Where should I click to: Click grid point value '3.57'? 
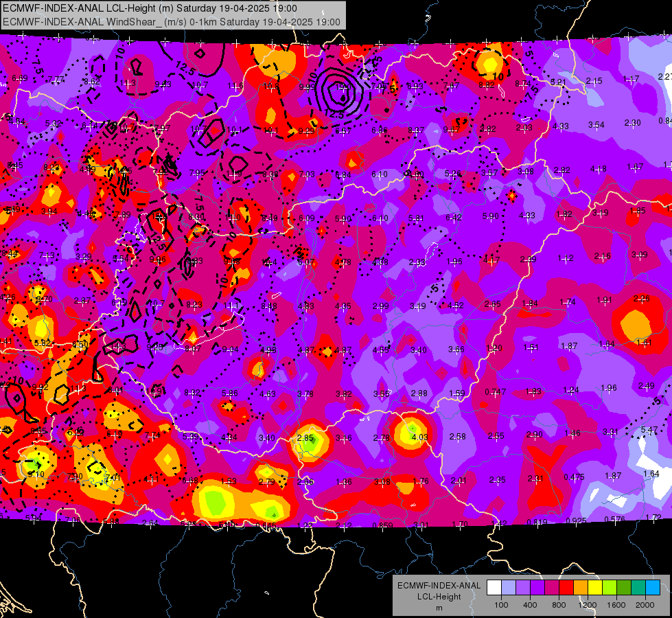pos(489,173)
